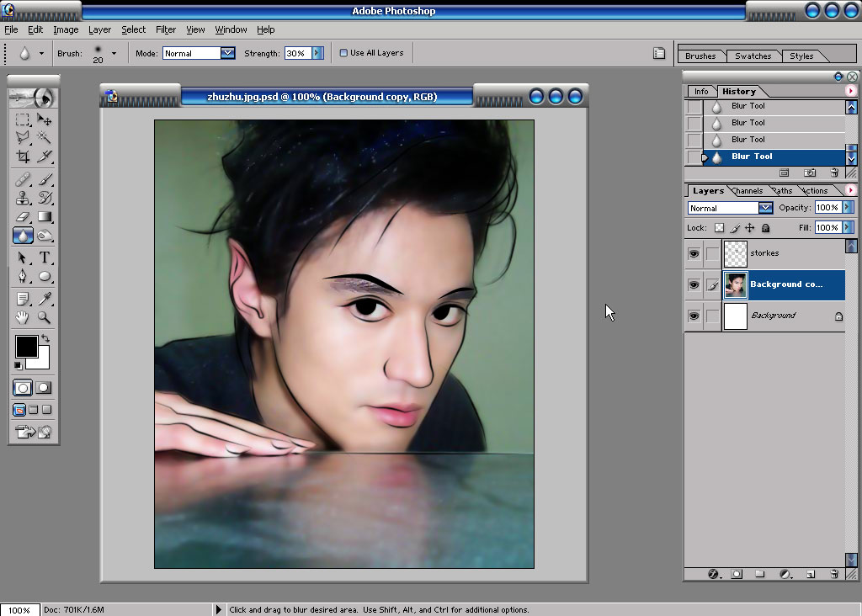Select the History Brush tool

point(44,198)
